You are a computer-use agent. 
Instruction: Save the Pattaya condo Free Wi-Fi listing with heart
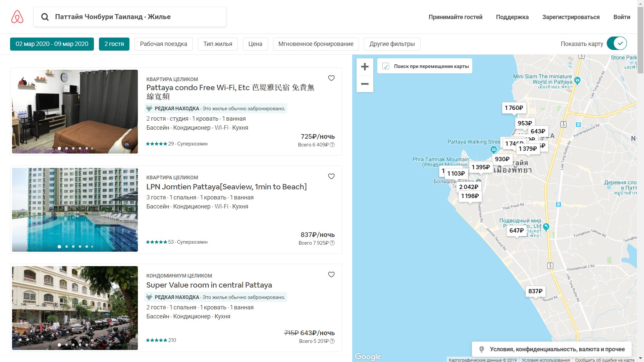(x=331, y=78)
